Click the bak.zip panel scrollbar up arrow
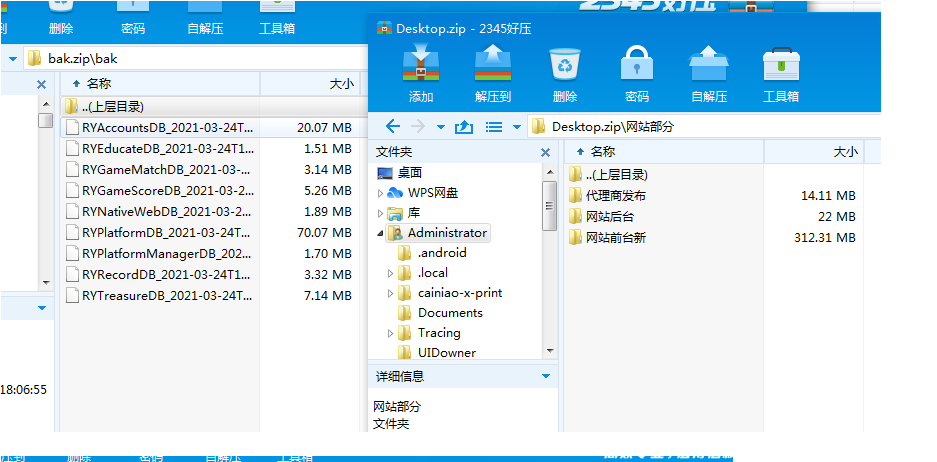Screen dimensions: 937x462 point(45,104)
